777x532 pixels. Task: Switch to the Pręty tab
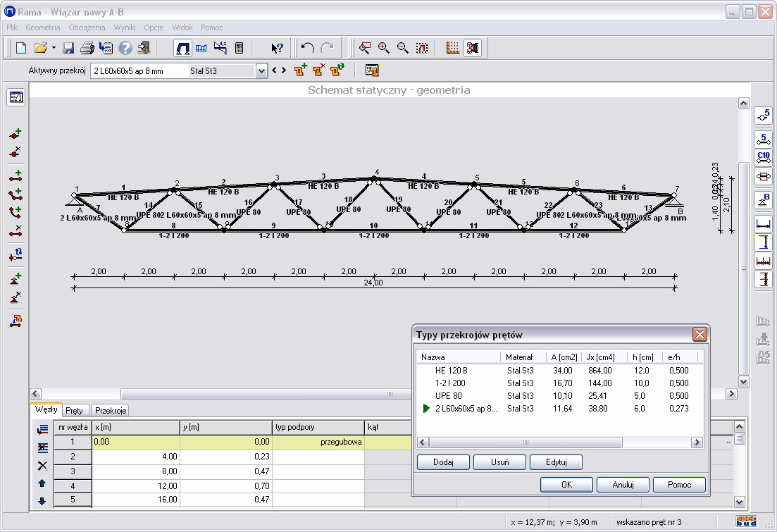[x=74, y=410]
